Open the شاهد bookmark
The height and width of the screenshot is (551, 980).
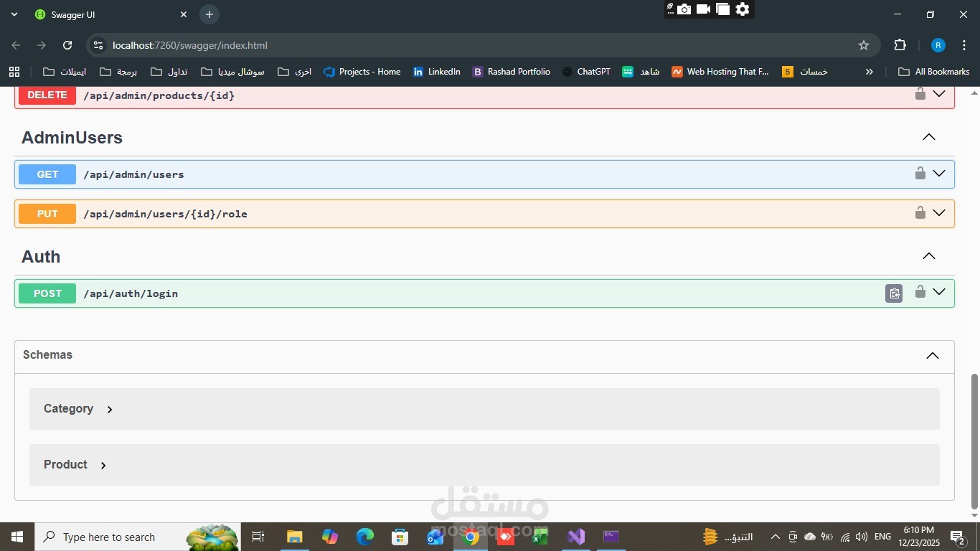coord(641,72)
